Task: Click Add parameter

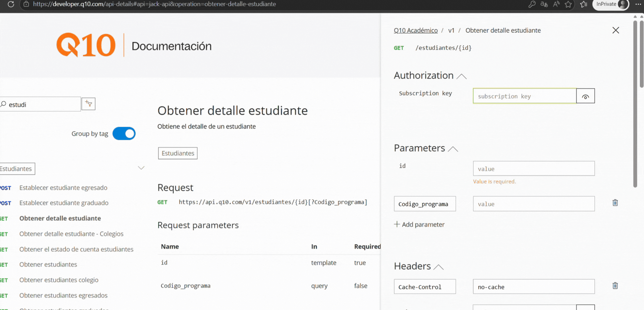Action: (x=419, y=224)
